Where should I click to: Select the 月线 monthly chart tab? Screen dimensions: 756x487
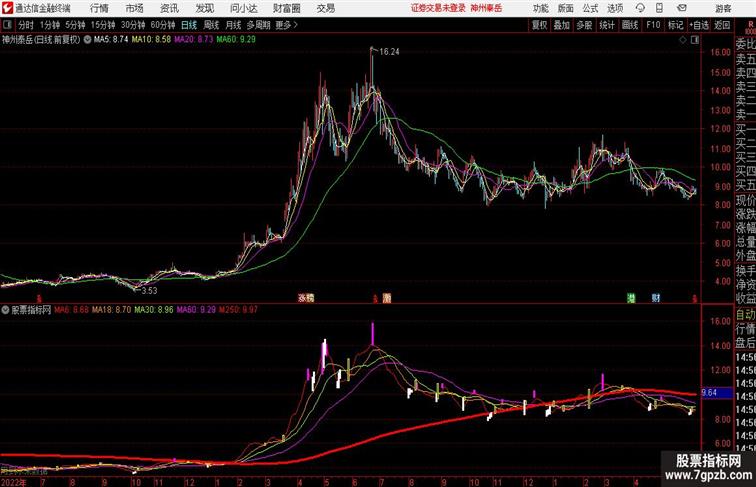pos(233,25)
